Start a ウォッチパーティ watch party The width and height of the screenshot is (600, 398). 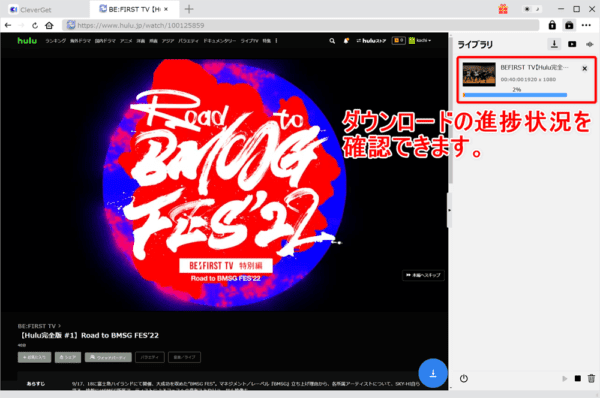click(x=108, y=357)
